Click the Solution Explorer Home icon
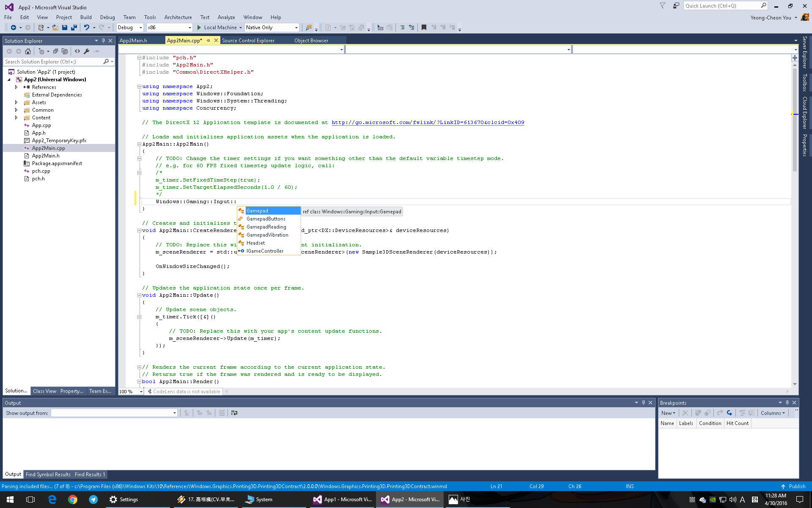The width and height of the screenshot is (812, 508). [28, 51]
